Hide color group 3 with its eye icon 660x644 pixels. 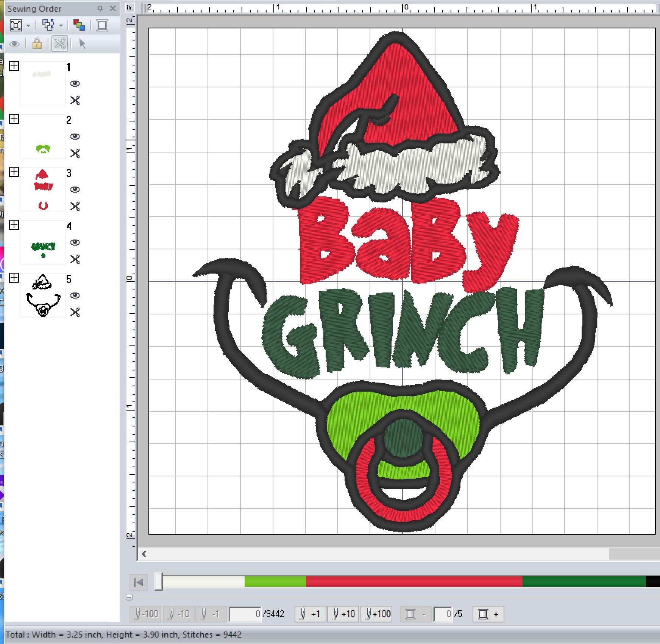point(75,190)
